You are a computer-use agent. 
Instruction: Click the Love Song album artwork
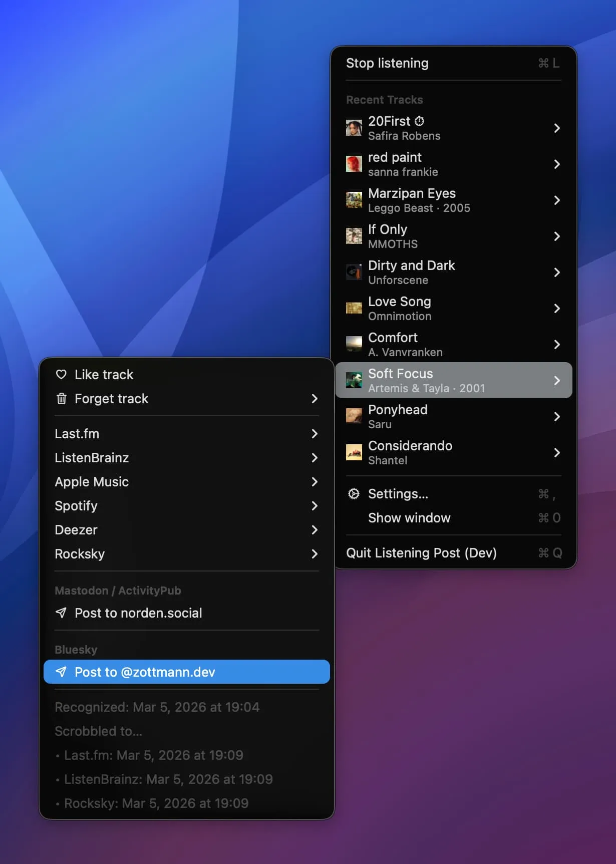[x=354, y=309]
